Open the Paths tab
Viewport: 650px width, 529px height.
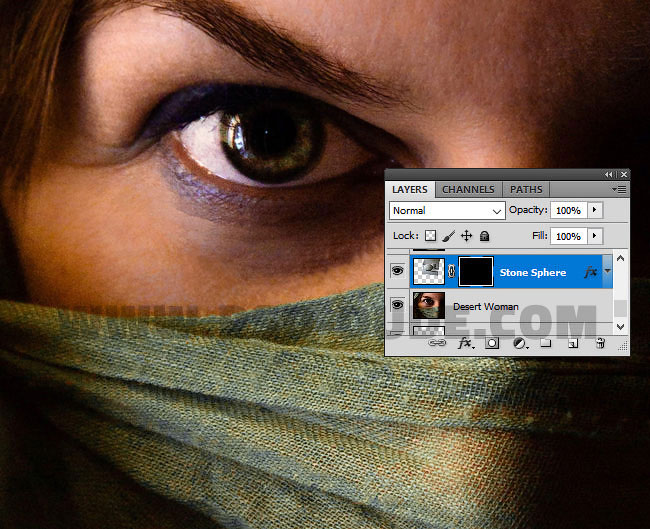coord(526,189)
